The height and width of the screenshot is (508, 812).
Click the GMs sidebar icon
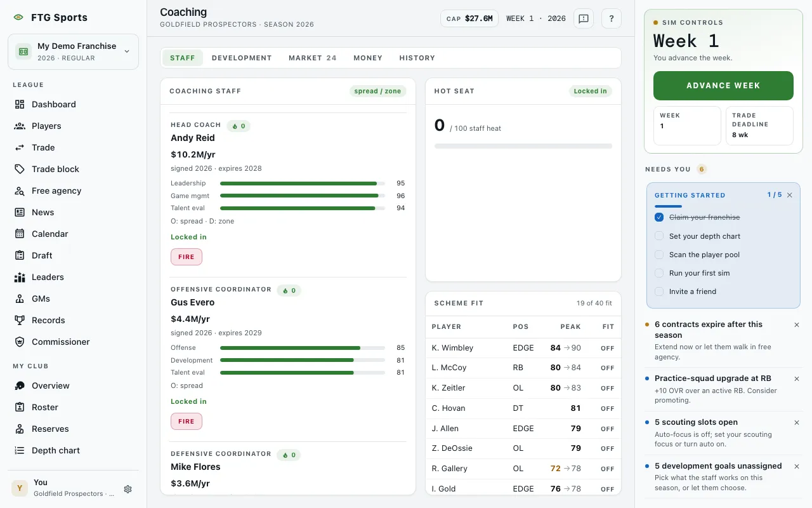tap(20, 298)
